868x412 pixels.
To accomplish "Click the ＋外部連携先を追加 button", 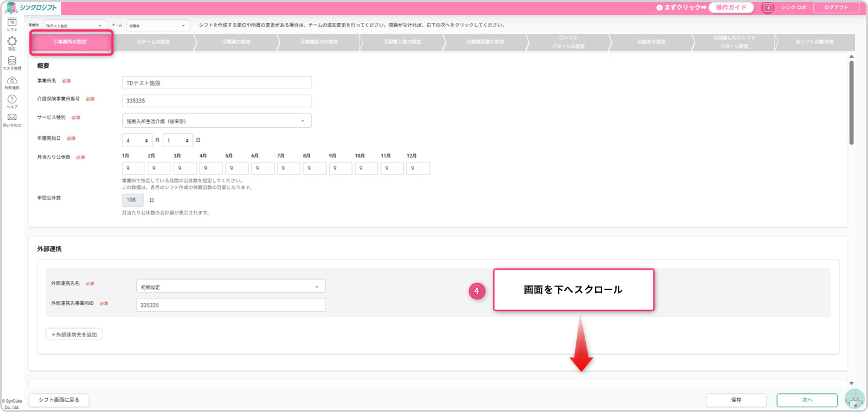I will tap(74, 334).
